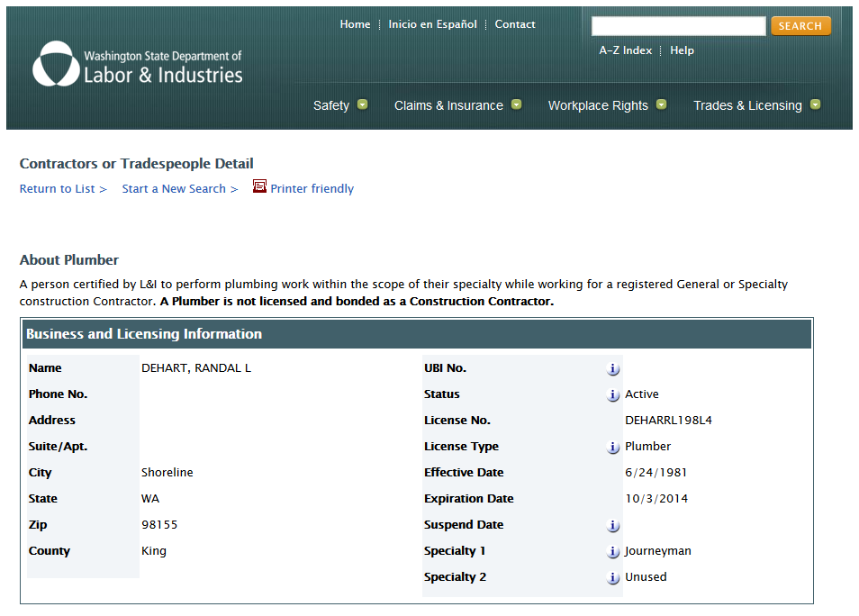Expand the Safety menu arrow

click(x=362, y=105)
